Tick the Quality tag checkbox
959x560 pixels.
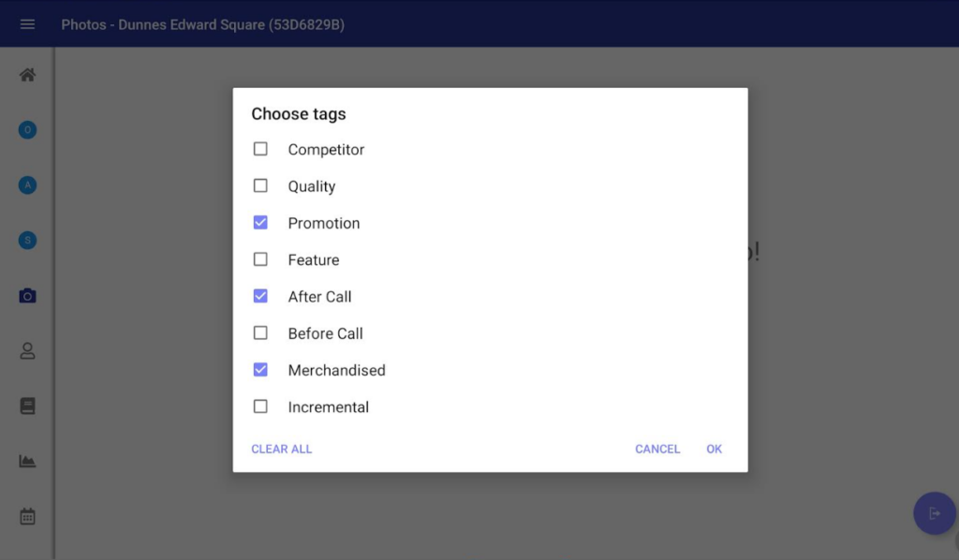[260, 186]
